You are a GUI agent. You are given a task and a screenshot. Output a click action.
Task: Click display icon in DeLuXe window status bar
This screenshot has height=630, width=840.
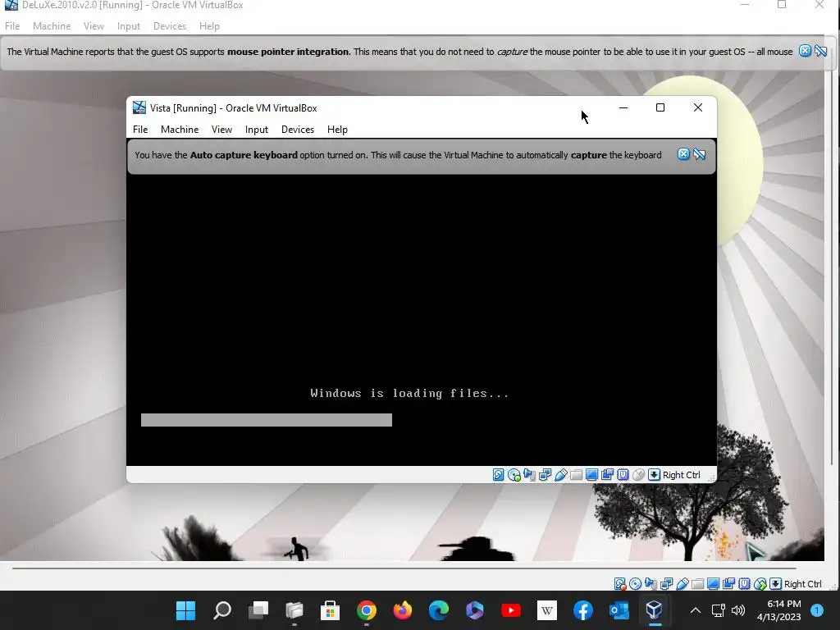click(713, 584)
